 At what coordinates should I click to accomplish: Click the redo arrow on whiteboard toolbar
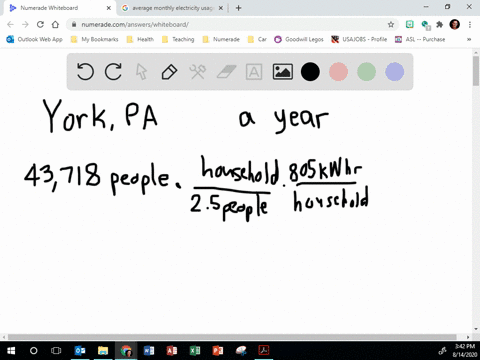tap(113, 72)
